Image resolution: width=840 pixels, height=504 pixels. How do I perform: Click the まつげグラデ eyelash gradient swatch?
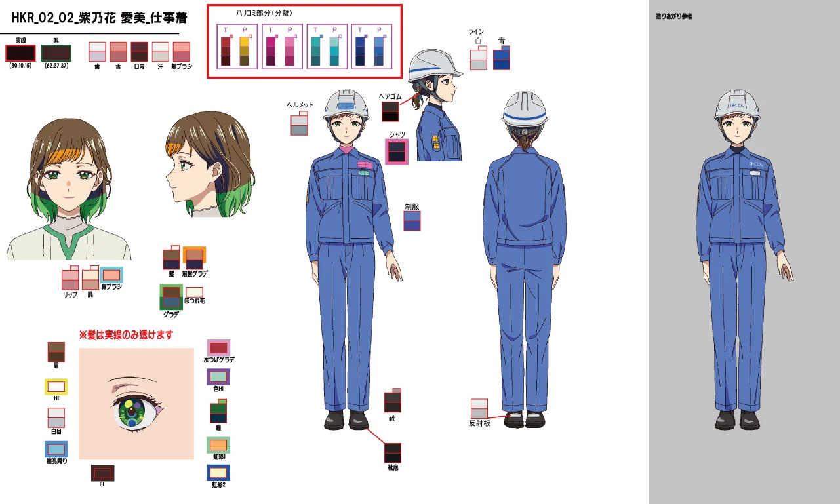pos(218,347)
